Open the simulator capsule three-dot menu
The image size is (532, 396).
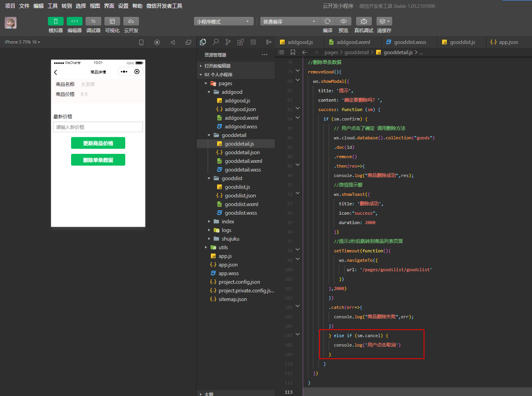(x=124, y=72)
